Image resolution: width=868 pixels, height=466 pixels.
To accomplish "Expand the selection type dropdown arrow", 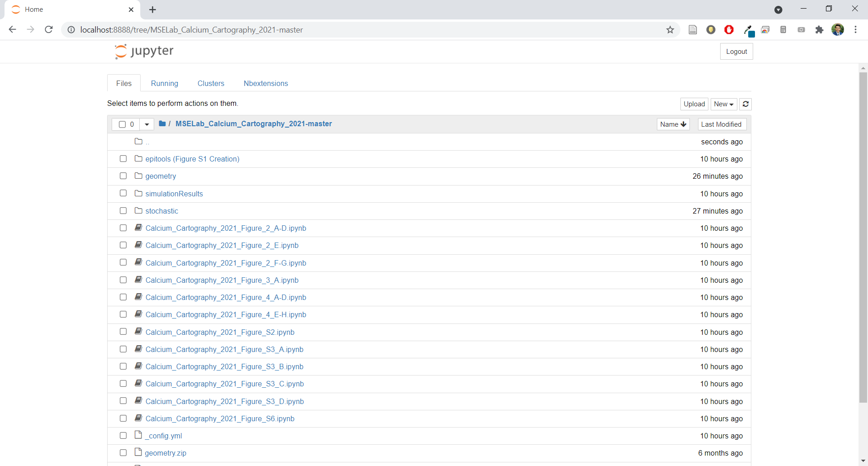I will point(146,124).
